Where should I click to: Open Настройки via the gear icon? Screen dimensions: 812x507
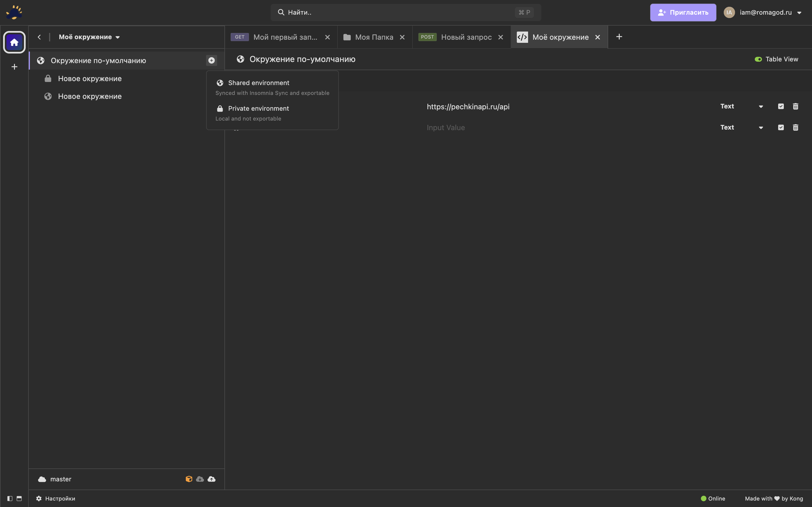[x=39, y=499]
